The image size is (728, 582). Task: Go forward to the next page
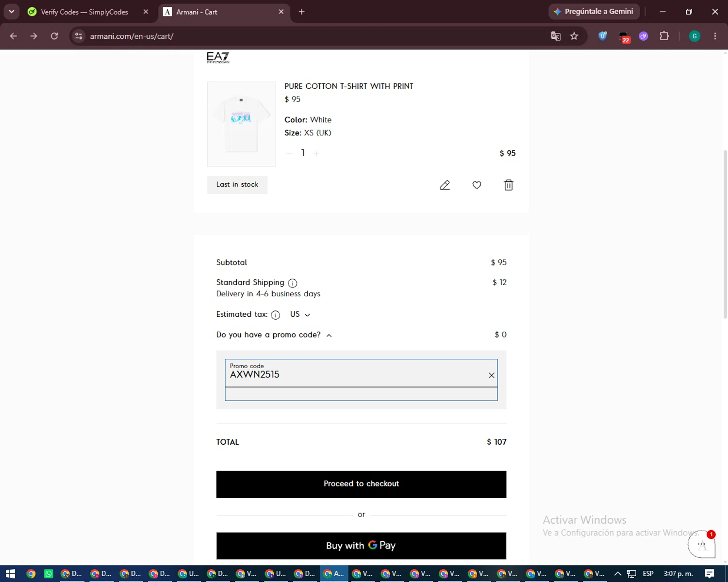[33, 36]
